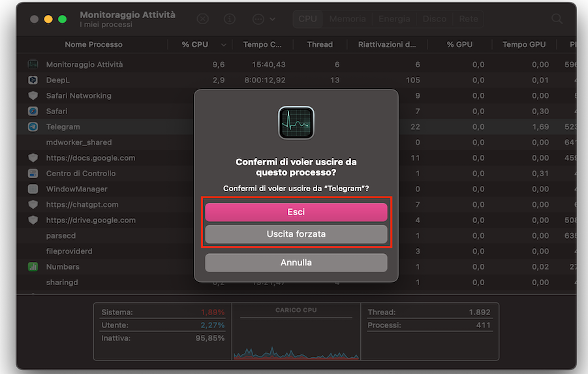Screen dimensions: 588x374
Task: Click the DeepL app icon in list
Action: [33, 80]
